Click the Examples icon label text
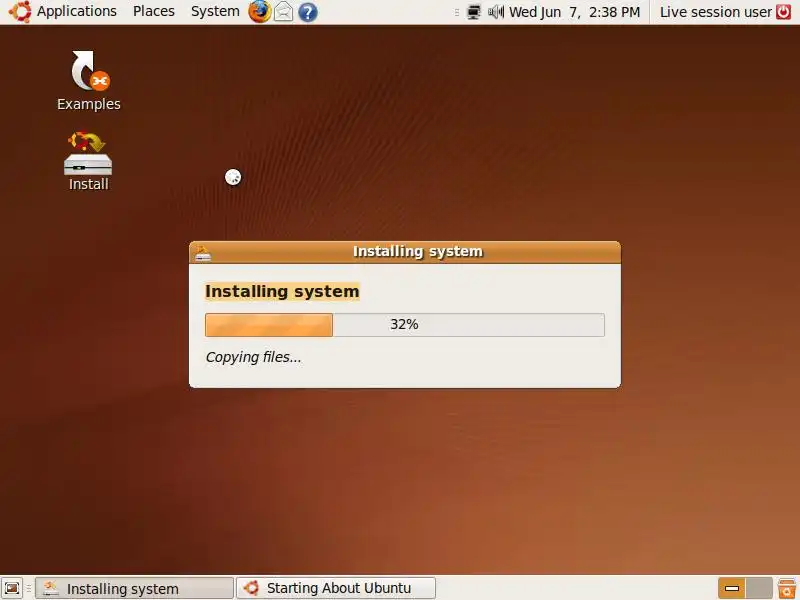Image resolution: width=800 pixels, height=600 pixels. pyautogui.click(x=89, y=104)
